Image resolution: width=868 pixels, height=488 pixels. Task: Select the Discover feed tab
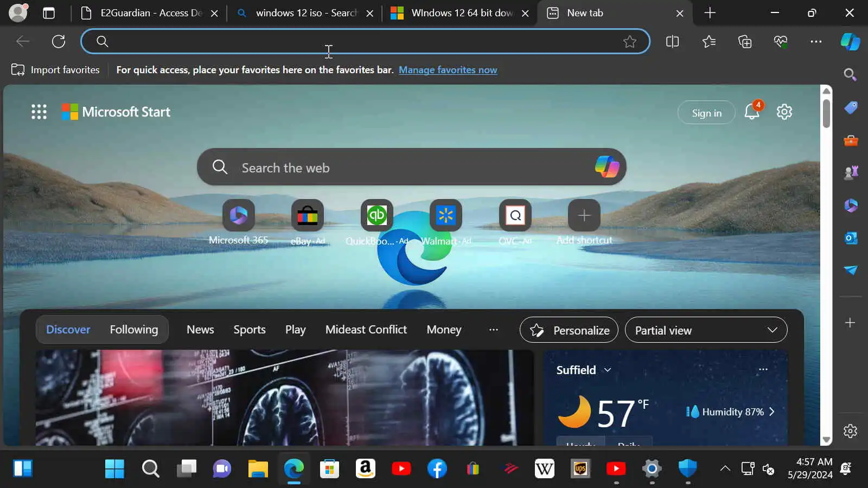(68, 330)
